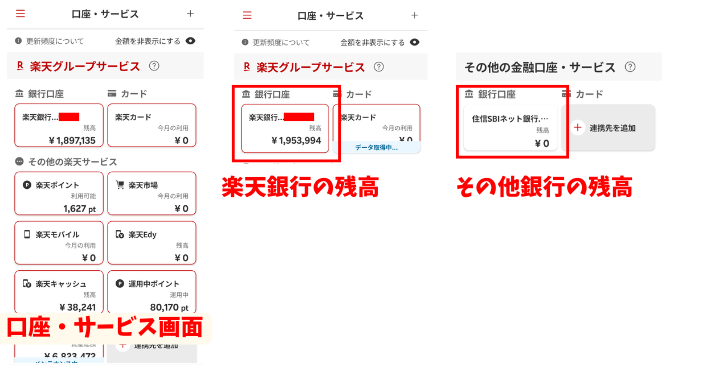Open the 楽天モバイル card
The height and width of the screenshot is (373, 714).
(59, 243)
